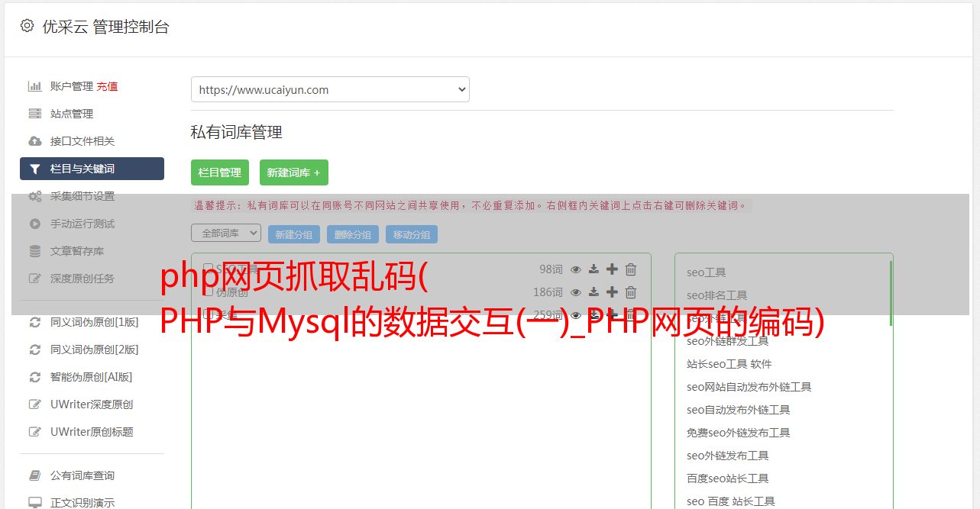
Task: Click the filter funnel icon for 栏目与关键词
Action: (x=35, y=169)
